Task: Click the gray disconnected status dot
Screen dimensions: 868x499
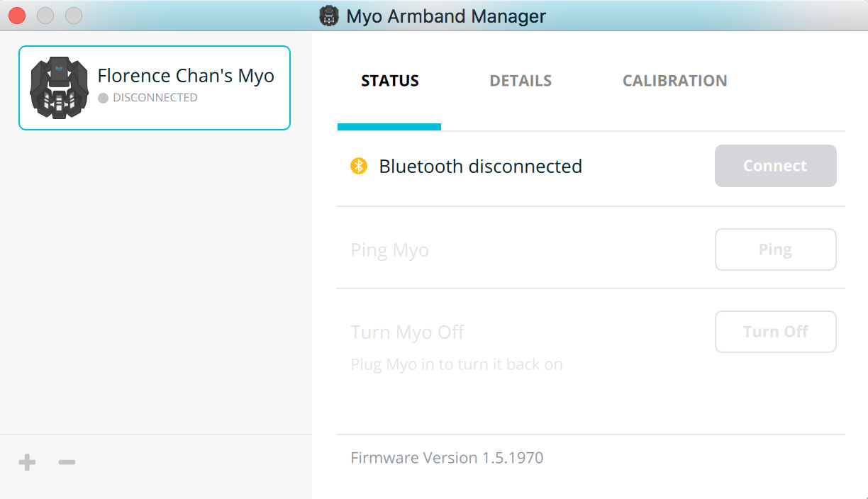Action: pos(104,98)
